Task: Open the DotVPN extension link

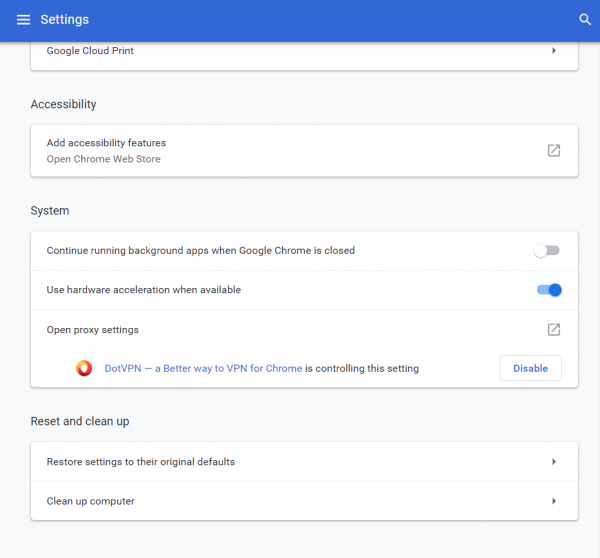Action: click(203, 368)
